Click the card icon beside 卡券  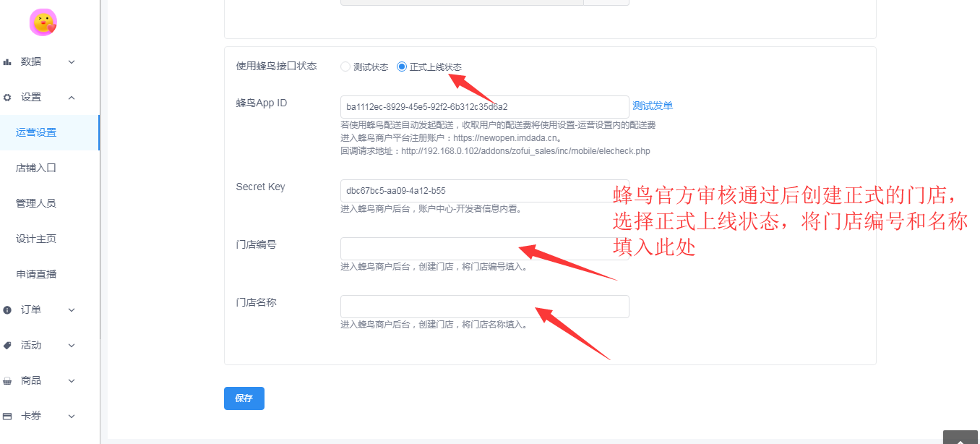coord(7,417)
